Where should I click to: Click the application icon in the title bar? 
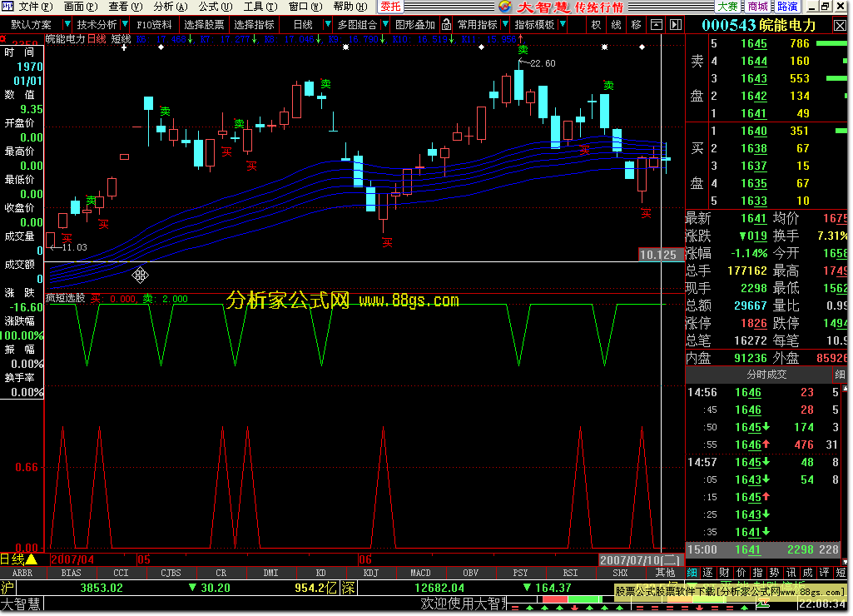[x=7, y=7]
